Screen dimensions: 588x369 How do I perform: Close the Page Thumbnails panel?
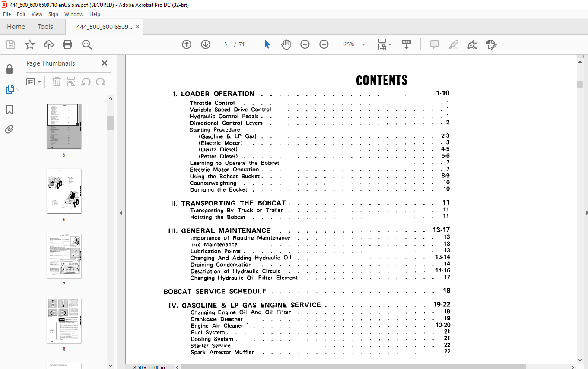[x=105, y=63]
